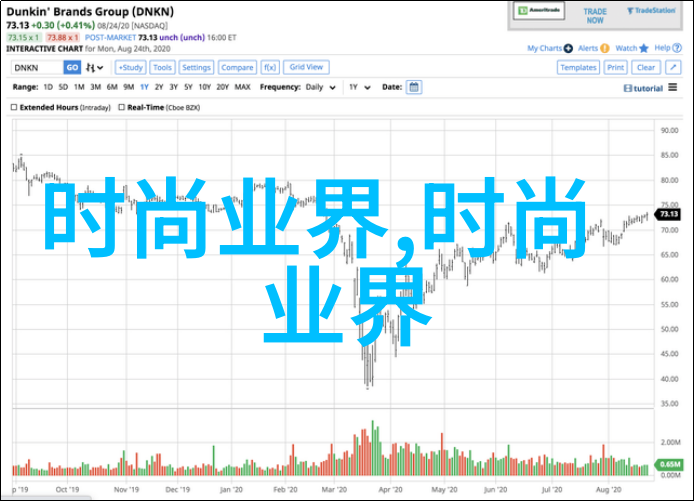Select the 1M range

(79, 87)
